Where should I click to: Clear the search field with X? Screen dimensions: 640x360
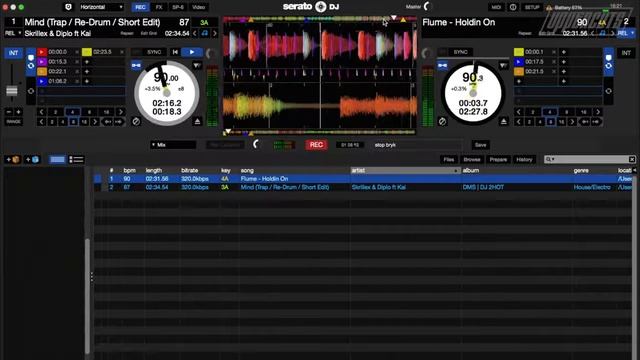(x=632, y=159)
